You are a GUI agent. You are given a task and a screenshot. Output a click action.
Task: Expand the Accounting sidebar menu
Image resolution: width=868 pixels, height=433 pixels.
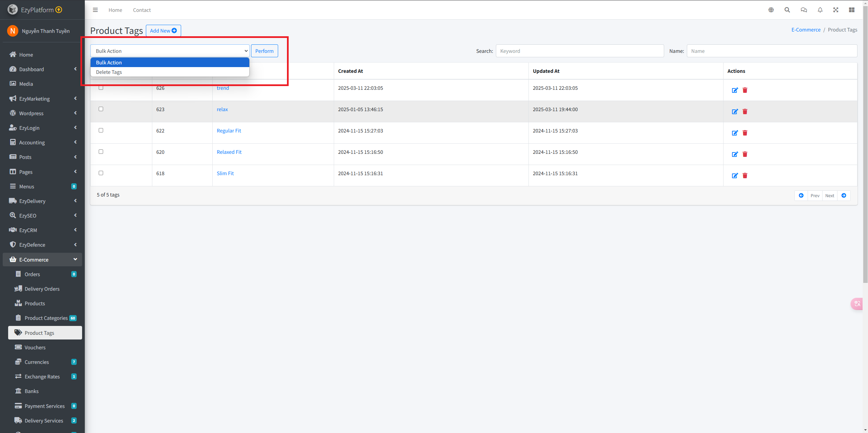(x=42, y=142)
